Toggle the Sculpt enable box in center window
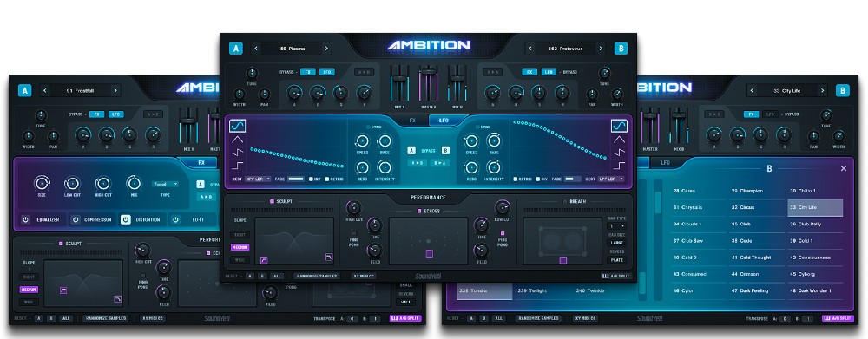The height and width of the screenshot is (339, 868). click(x=272, y=202)
